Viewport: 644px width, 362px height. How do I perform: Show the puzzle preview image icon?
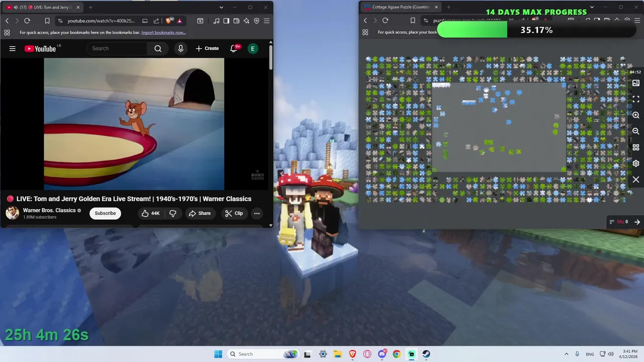[636, 83]
